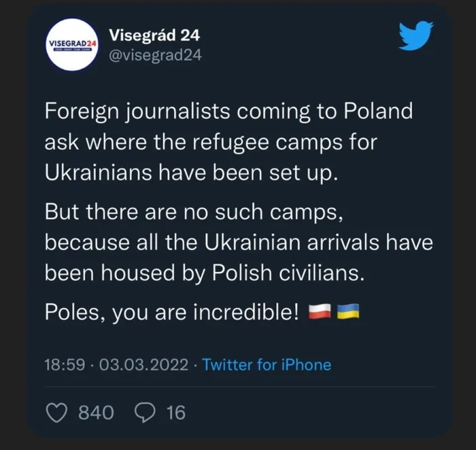Open the @visegrad24 handle
Image resolution: width=476 pixels, height=450 pixels.
155,56
